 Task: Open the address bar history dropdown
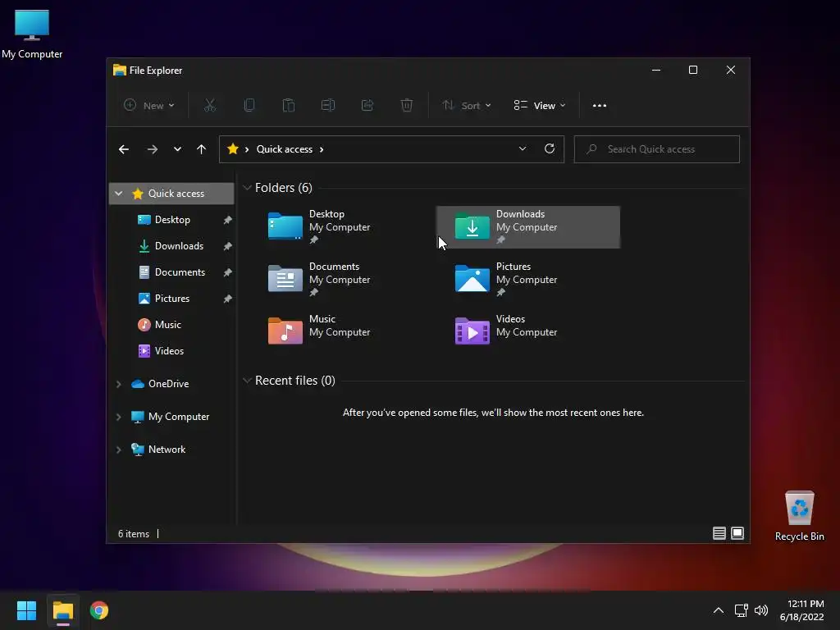[523, 149]
